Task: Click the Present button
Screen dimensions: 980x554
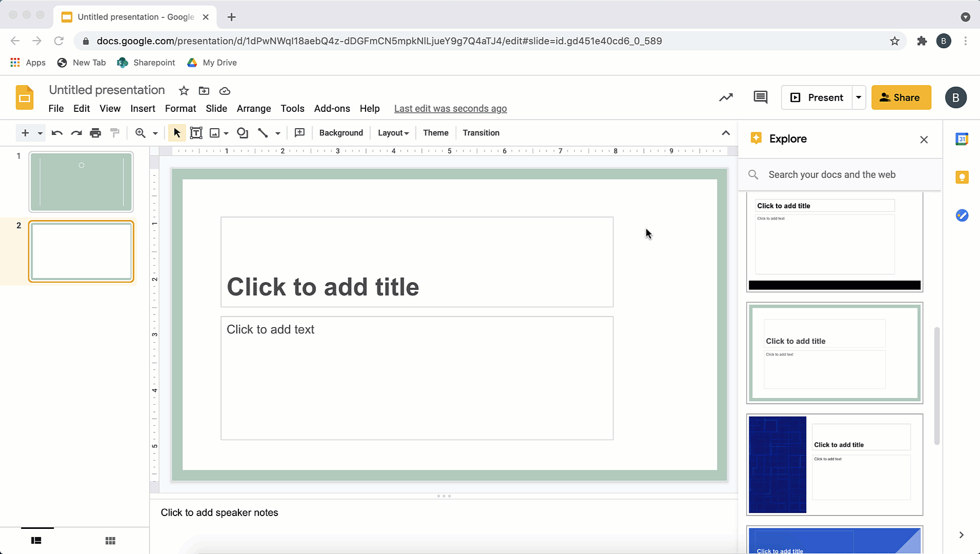Action: tap(817, 97)
